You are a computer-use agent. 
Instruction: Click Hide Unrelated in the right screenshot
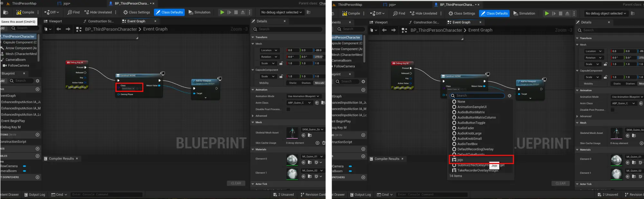[x=423, y=14]
